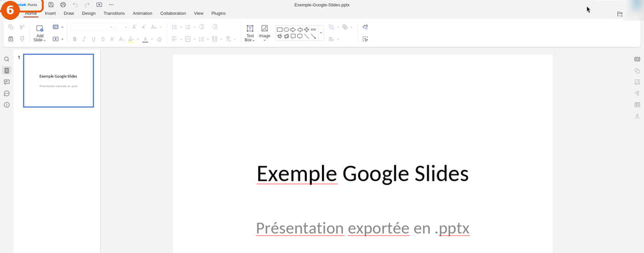Expand the horizontal align dropdown
The height and width of the screenshot is (253, 644).
pos(181,39)
